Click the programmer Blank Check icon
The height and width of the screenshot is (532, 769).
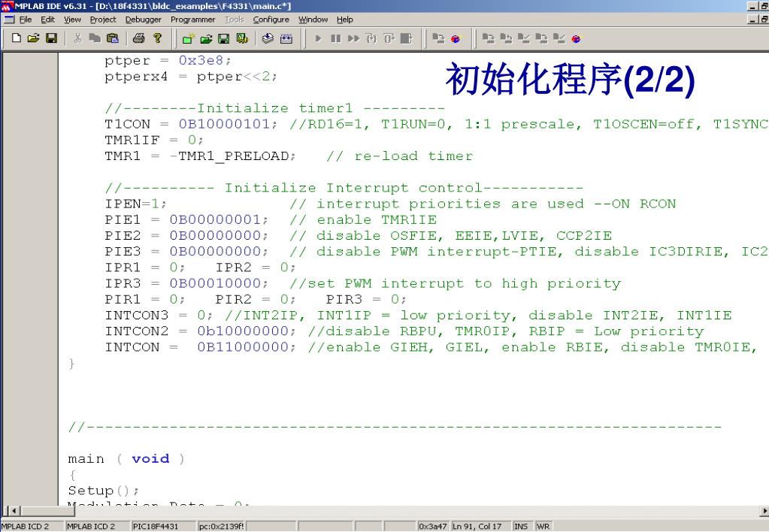(559, 39)
